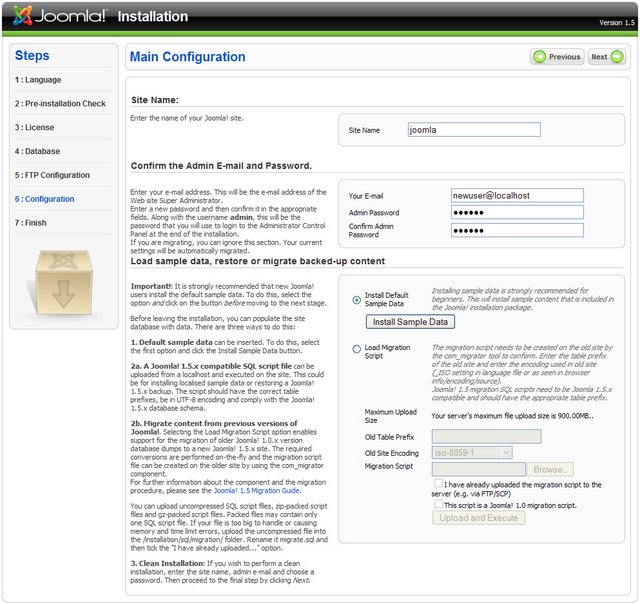Screen dimensions: 640x604
Task: Click the installation box image in Steps panel
Action: tap(62, 282)
